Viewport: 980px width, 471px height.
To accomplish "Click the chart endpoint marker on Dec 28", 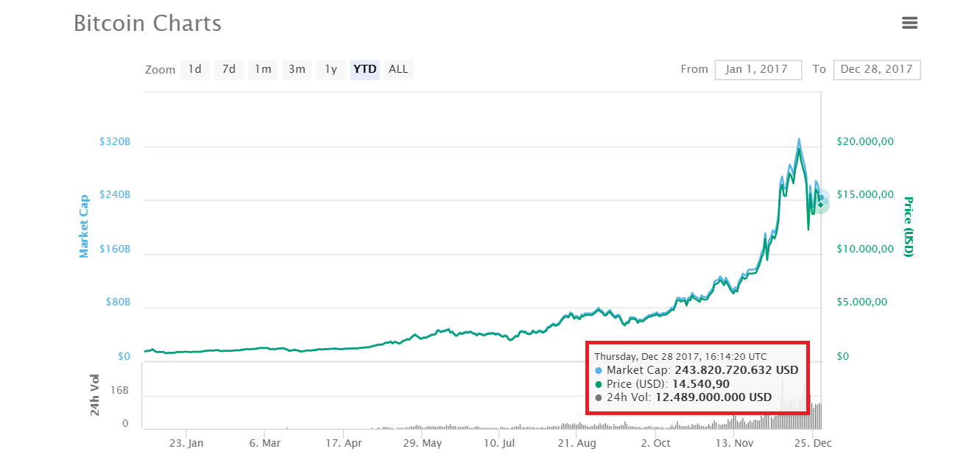I will 819,204.
